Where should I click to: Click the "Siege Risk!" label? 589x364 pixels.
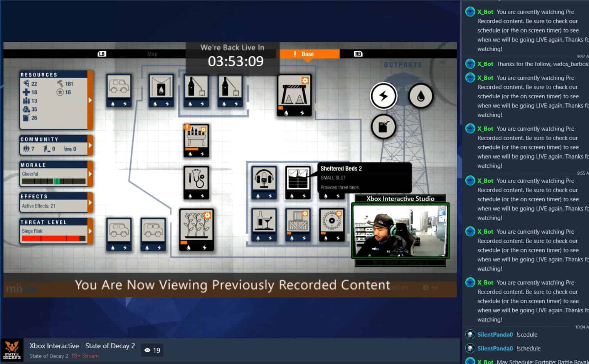click(33, 231)
